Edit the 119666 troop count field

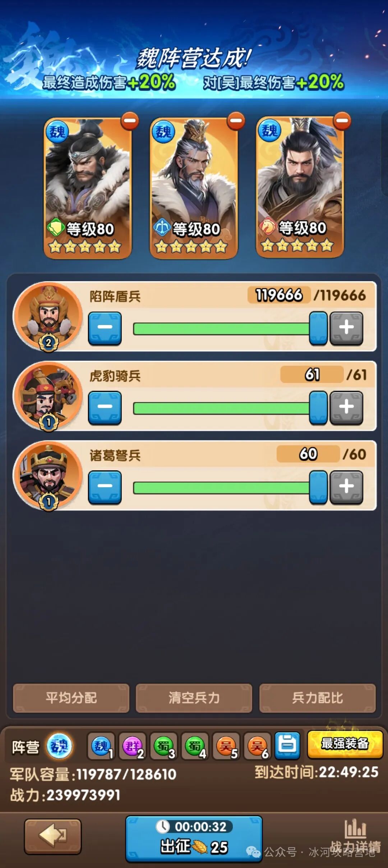click(279, 295)
